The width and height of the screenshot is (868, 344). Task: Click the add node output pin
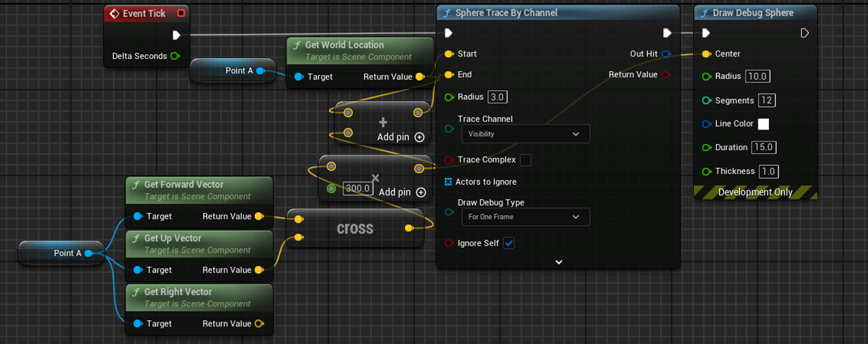(418, 113)
